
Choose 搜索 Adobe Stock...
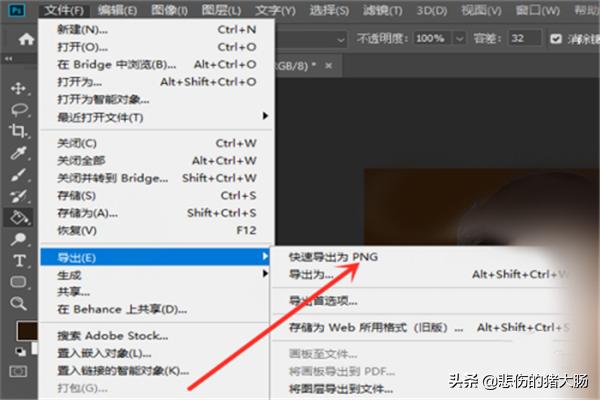pos(157,336)
